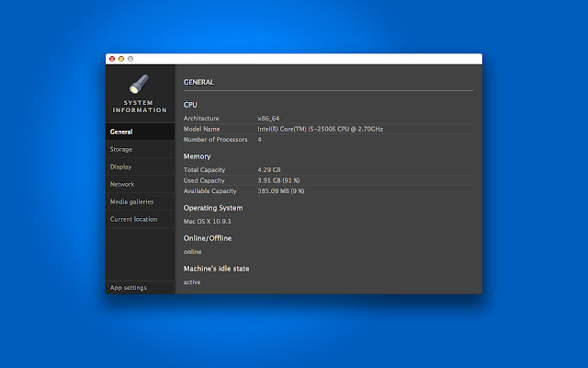588x368 pixels.
Task: Select the processor count value 4
Action: pos(259,139)
